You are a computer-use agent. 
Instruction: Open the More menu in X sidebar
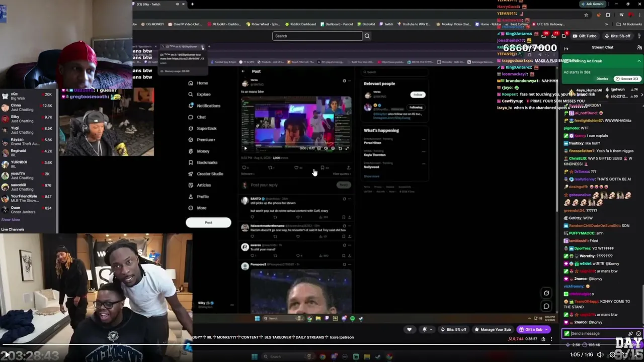point(198,208)
